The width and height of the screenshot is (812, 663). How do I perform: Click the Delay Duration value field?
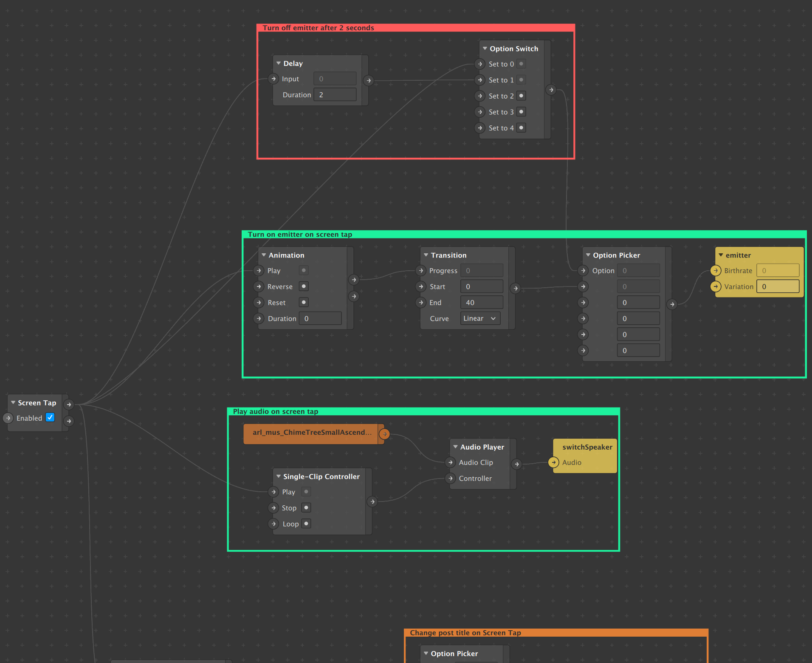click(335, 95)
